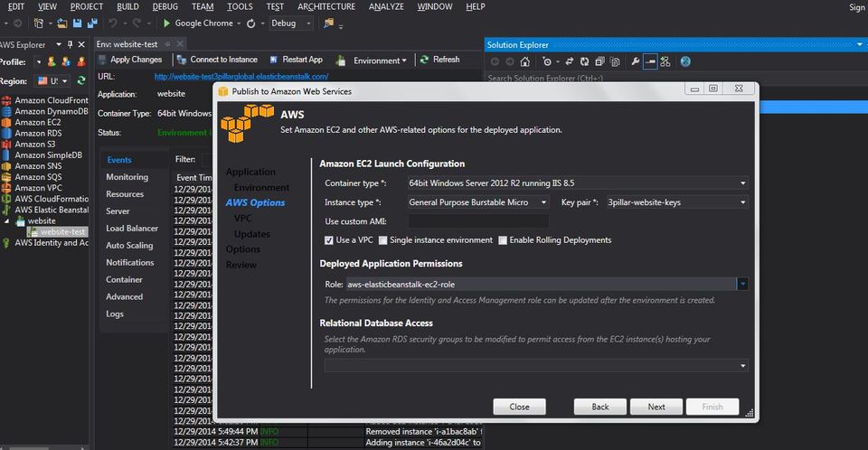Open the elasticbeanstalk URL link
Screen dimensions: 868x450
pyautogui.click(x=241, y=77)
